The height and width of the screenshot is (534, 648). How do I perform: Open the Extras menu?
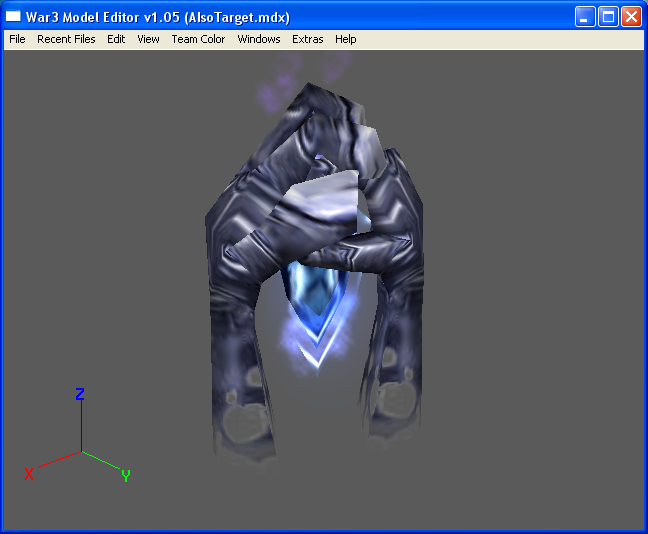pos(307,39)
